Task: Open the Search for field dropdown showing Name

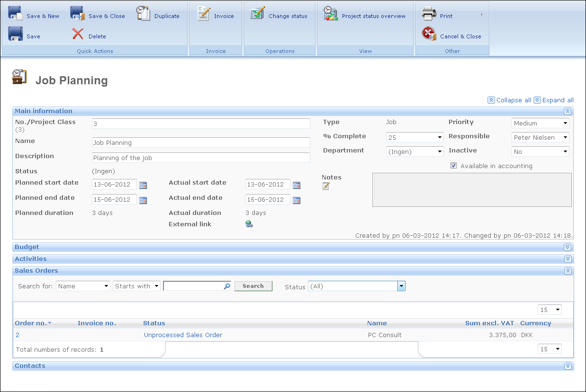Action: (83, 286)
